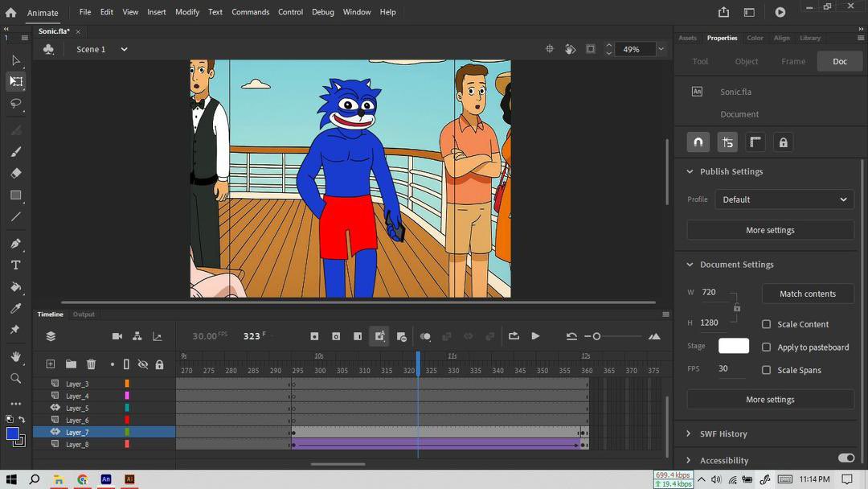
Task: Select the Eyedropper tool
Action: [15, 309]
